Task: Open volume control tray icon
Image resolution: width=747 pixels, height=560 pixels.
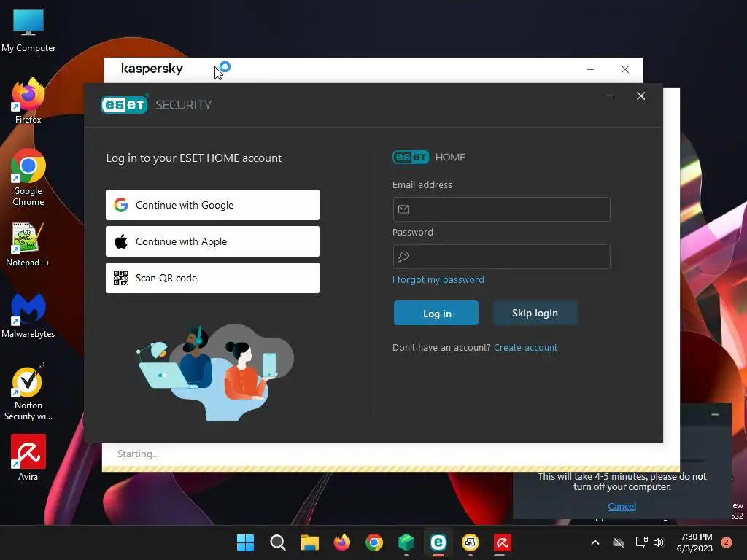Action: tap(659, 542)
